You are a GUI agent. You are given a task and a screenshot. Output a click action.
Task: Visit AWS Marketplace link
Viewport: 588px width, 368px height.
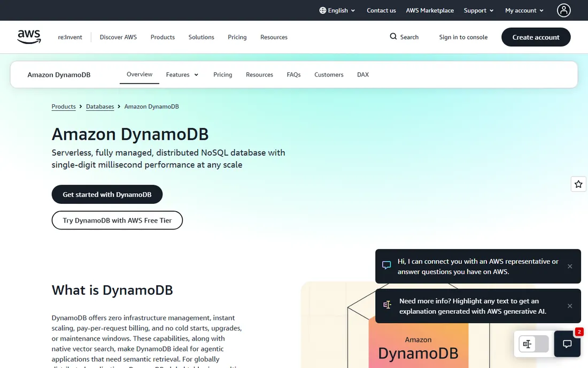point(430,11)
